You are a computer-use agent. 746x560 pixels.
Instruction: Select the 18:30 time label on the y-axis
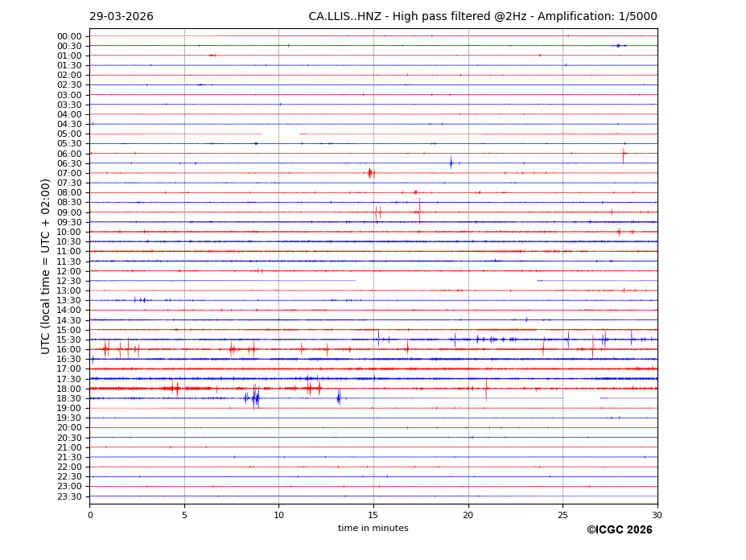tap(68, 398)
